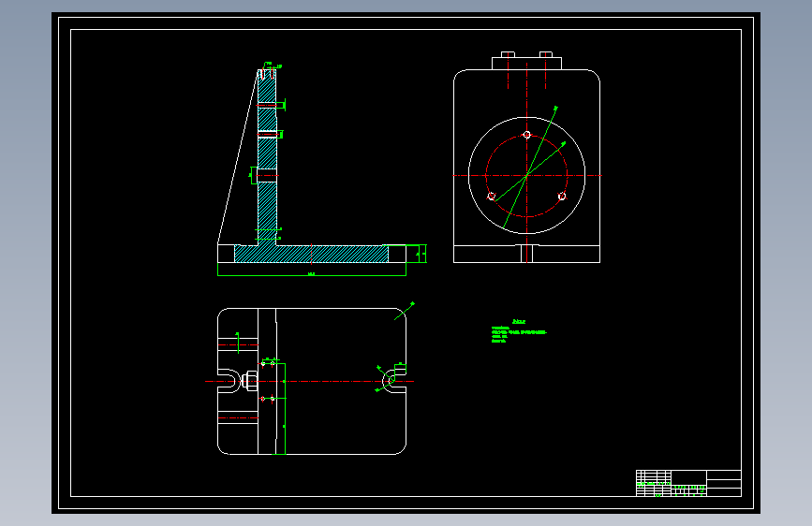812x526 pixels.
Task: Select the upper groove in plan view
Action: click(238, 344)
